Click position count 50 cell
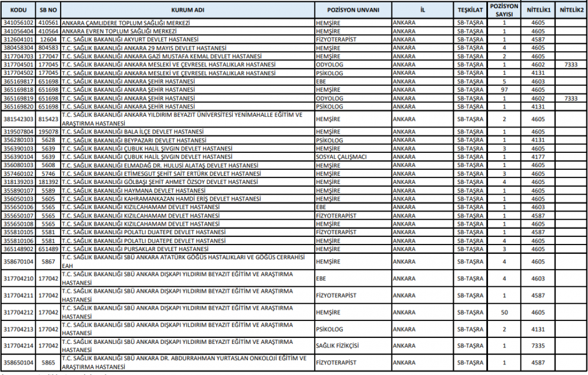Screen dimensions: 588x375 coord(504,312)
